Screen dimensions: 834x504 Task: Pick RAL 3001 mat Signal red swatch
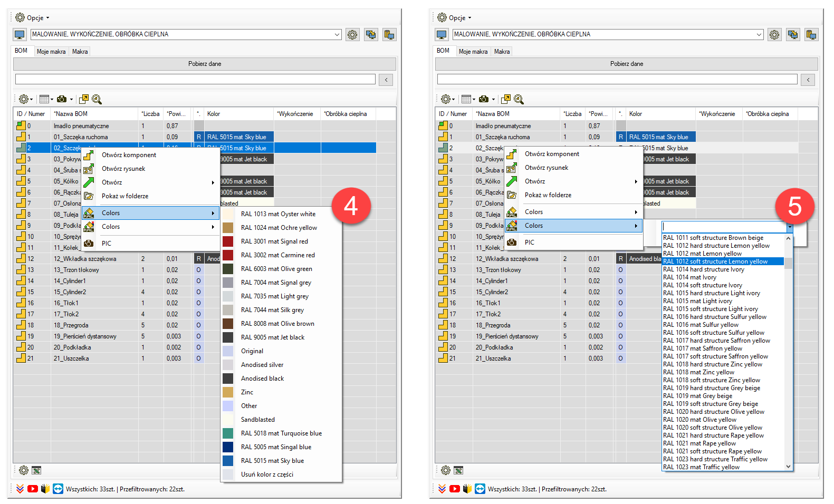tap(228, 241)
